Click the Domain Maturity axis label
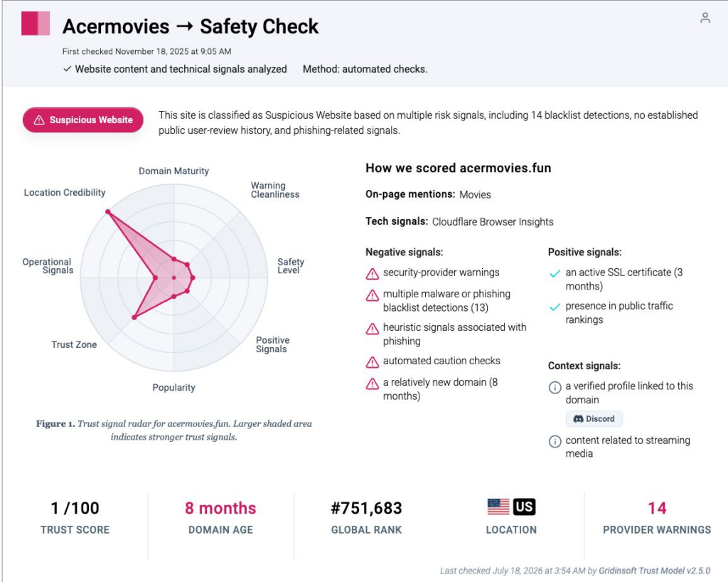Viewport: 728px width, 582px height. click(173, 171)
